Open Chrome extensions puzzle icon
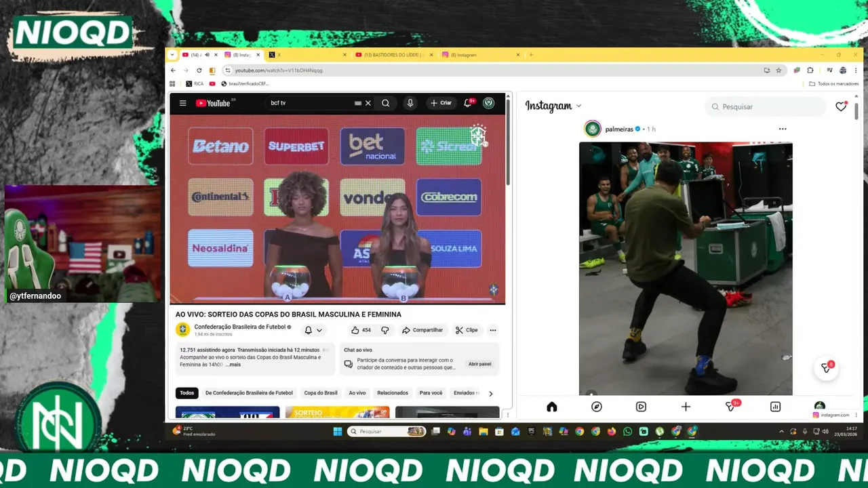 810,70
